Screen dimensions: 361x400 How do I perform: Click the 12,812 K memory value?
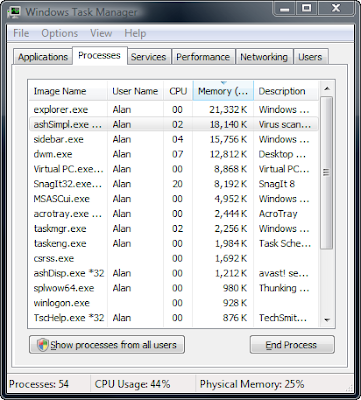[x=228, y=154]
